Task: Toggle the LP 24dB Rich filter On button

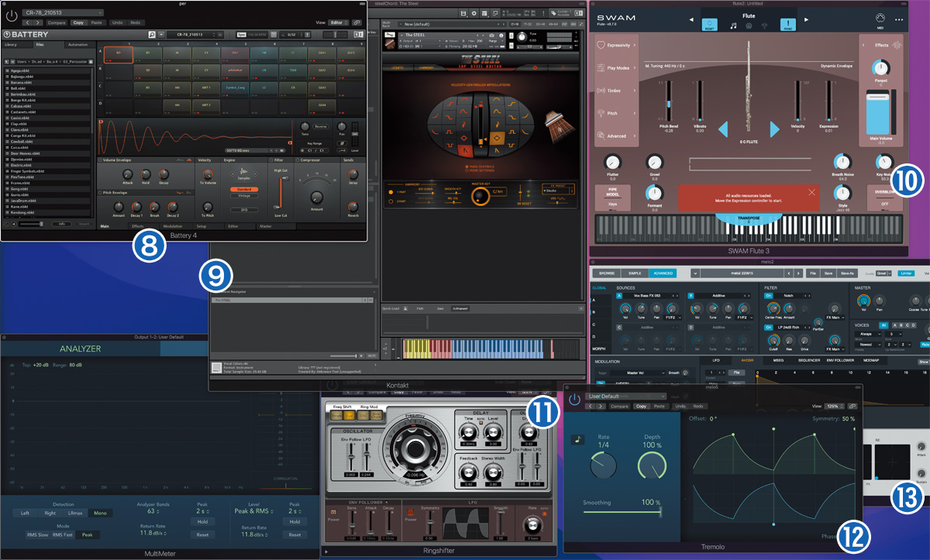Action: (x=769, y=328)
